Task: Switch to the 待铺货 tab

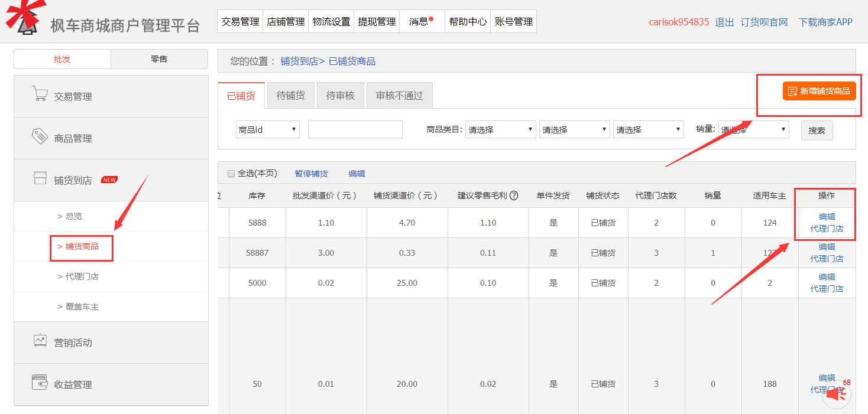Action: point(290,94)
